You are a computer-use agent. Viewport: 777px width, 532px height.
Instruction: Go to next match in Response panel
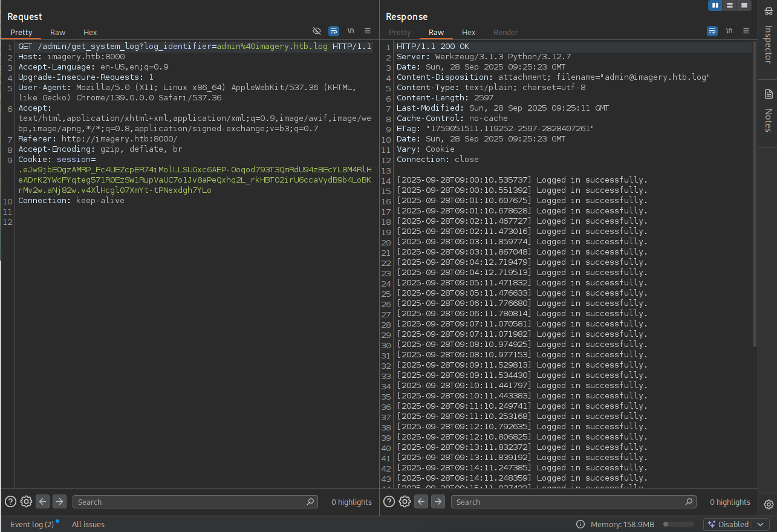tap(438, 501)
